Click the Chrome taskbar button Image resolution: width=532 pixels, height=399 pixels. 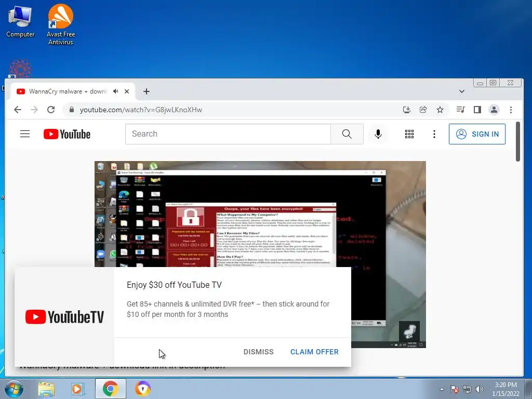coord(111,389)
